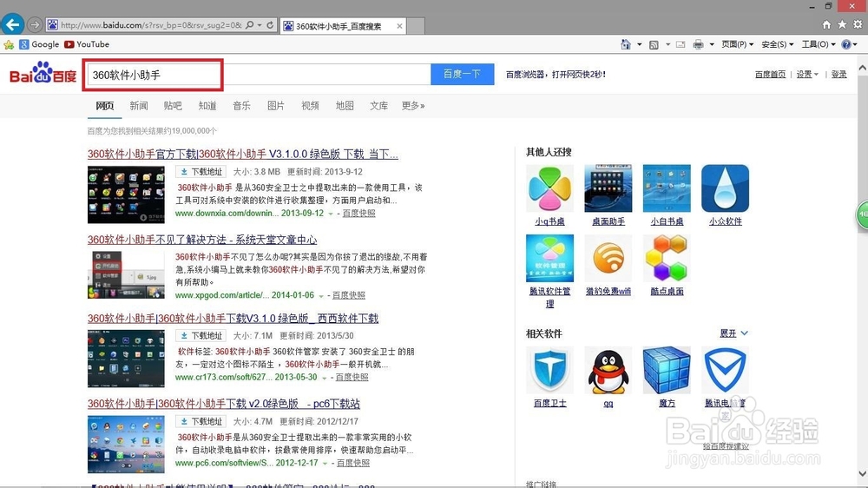The image size is (868, 488).
Task: Open the address bar history dropdown arrow
Action: (260, 25)
